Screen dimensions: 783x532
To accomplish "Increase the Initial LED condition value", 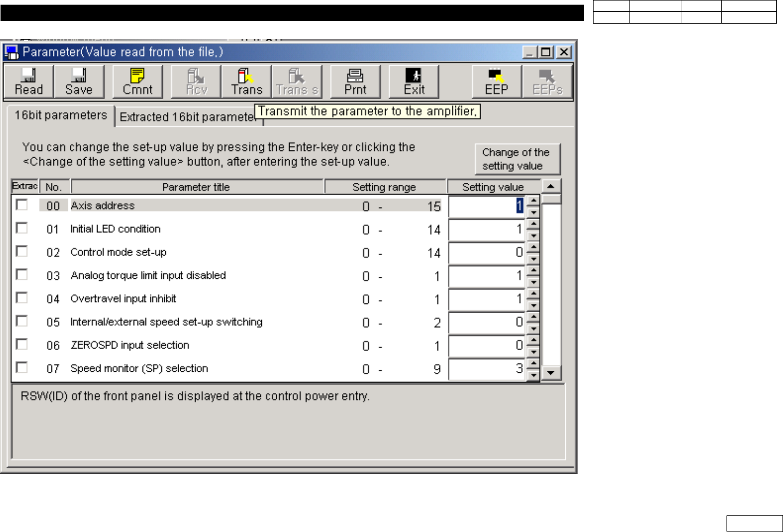I will (x=533, y=224).
